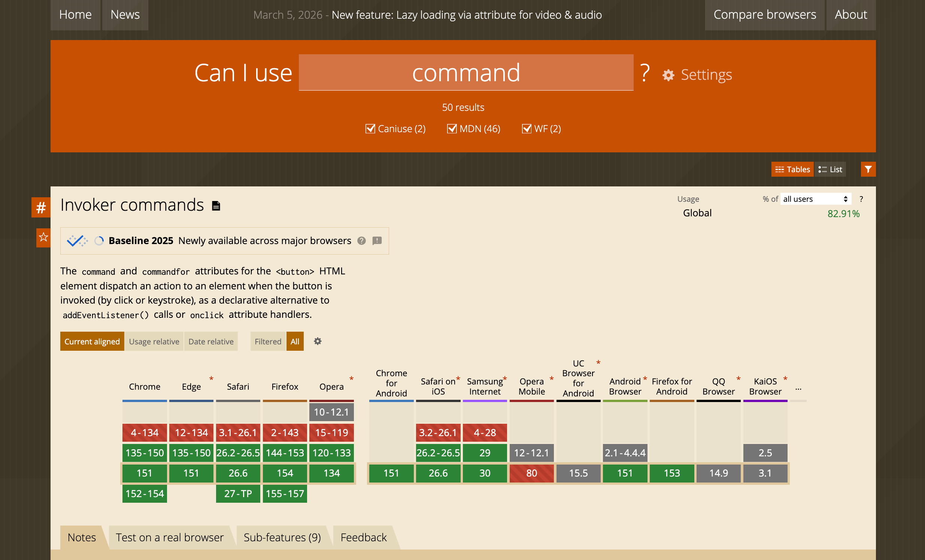Open Compare browsers page
This screenshot has height=560, width=925.
765,15
